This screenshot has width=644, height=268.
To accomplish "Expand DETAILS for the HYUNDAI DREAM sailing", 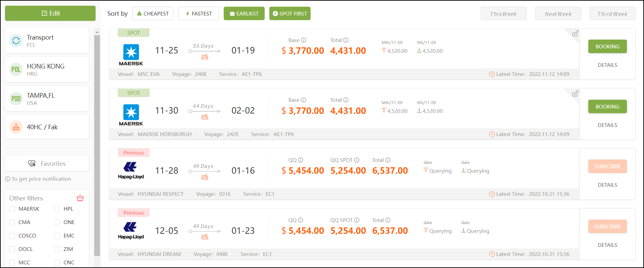I will click(x=607, y=245).
